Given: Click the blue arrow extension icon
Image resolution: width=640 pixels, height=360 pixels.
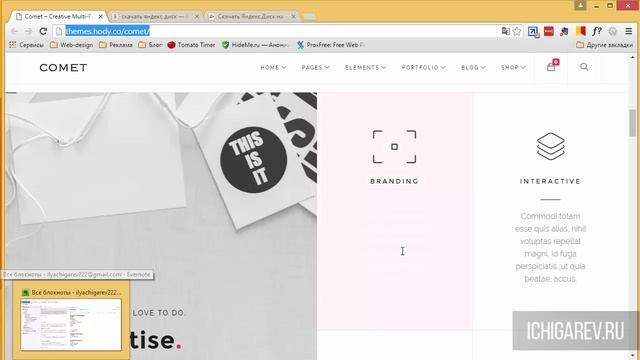Looking at the screenshot, I should pyautogui.click(x=533, y=31).
